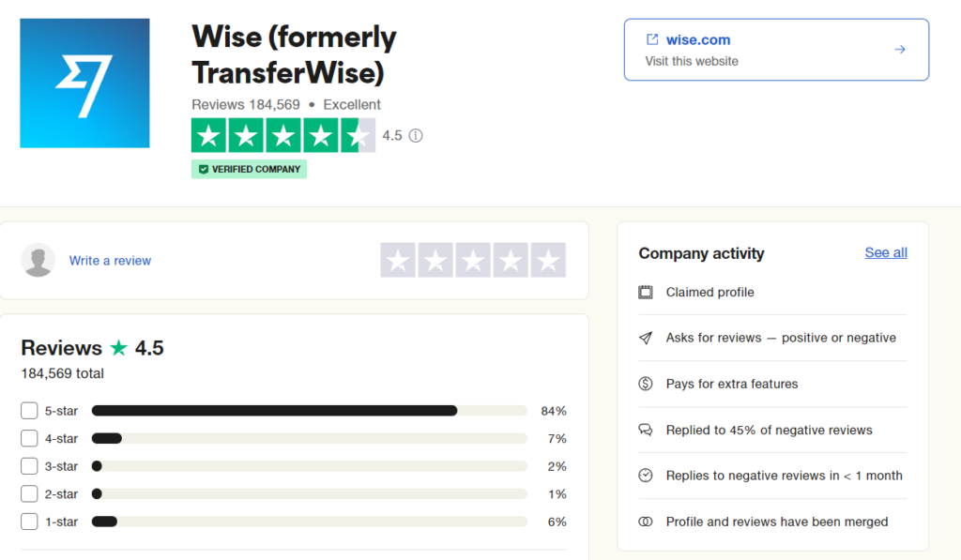This screenshot has height=560, width=961.
Task: Tick the 1-star filter checkbox
Action: (x=29, y=522)
